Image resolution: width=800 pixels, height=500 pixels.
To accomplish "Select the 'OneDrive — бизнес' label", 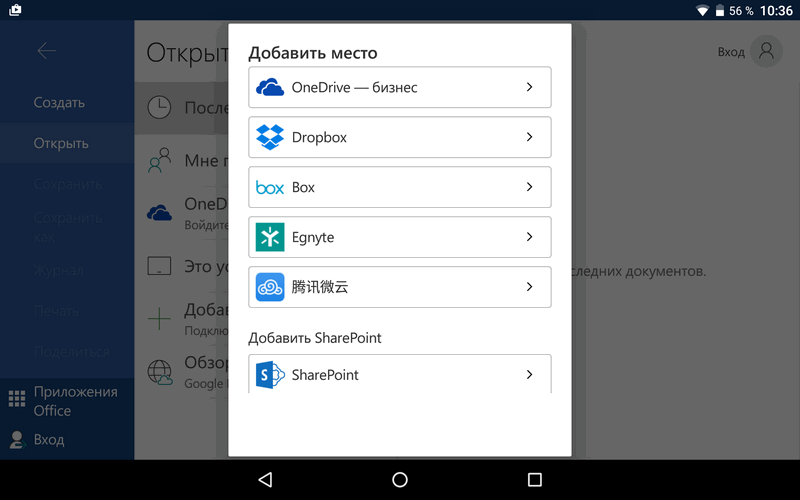I will [x=355, y=87].
